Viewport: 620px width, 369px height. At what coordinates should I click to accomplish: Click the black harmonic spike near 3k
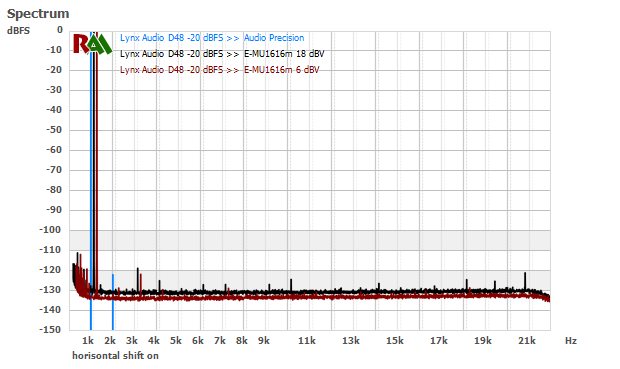138,280
